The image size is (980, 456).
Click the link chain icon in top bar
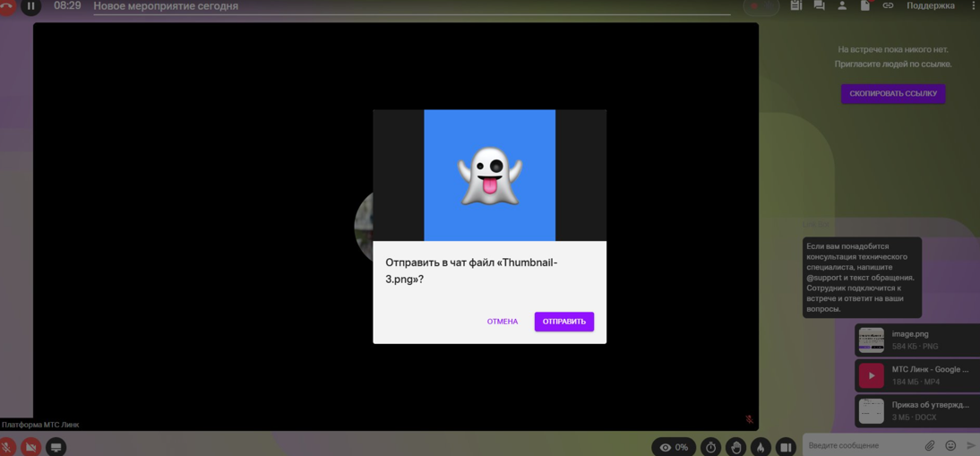pos(888,5)
